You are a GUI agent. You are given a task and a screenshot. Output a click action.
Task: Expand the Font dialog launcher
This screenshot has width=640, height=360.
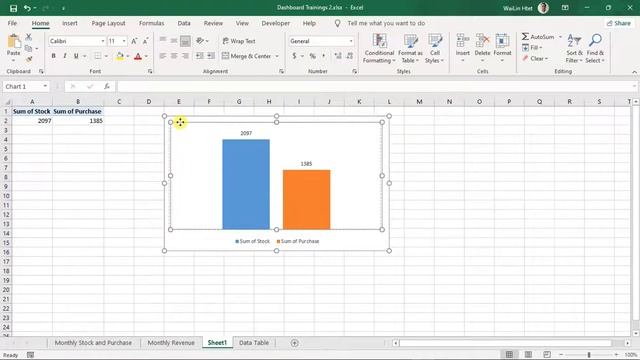click(x=150, y=71)
